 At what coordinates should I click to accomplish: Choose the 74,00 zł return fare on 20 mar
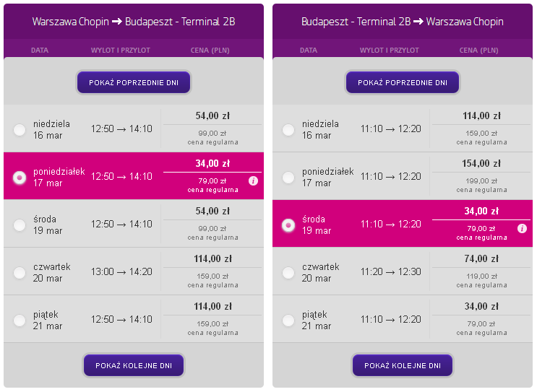click(481, 258)
